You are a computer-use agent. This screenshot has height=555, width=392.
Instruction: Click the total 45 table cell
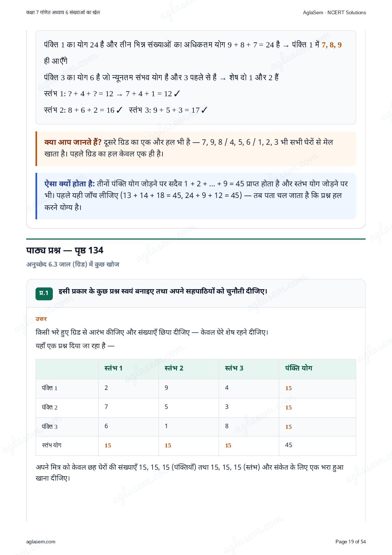coord(289,445)
